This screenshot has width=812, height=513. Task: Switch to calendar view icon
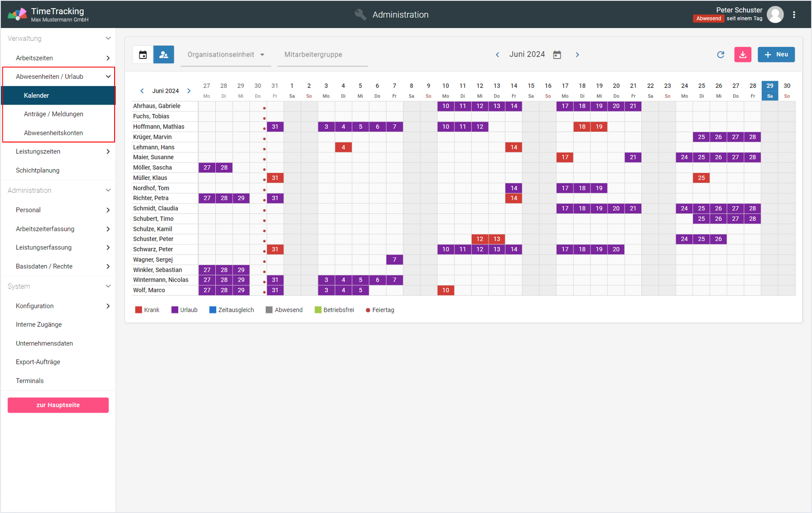pyautogui.click(x=143, y=55)
